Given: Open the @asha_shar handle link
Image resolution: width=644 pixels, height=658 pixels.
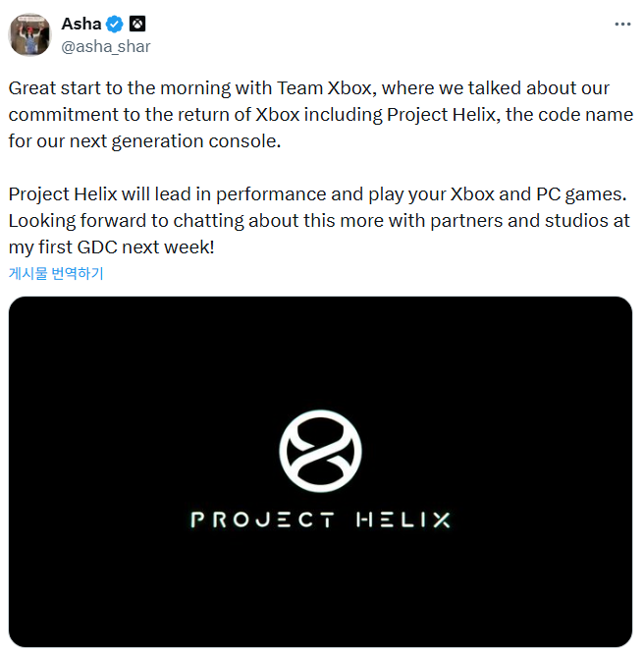Looking at the screenshot, I should point(106,46).
